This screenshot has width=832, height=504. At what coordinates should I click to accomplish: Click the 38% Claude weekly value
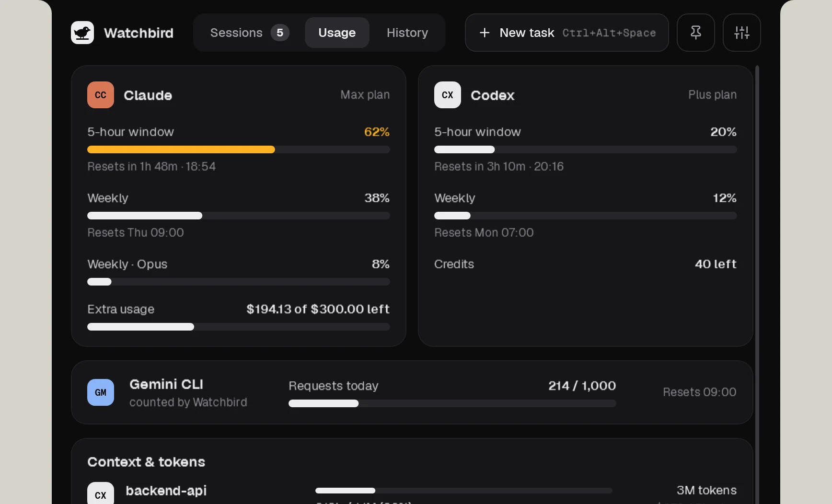coord(377,198)
